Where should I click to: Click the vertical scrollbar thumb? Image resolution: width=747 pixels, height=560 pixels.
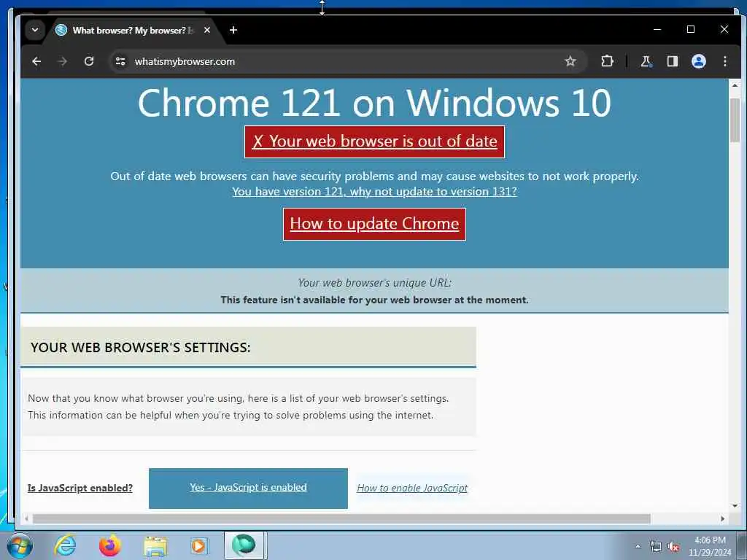[735, 120]
